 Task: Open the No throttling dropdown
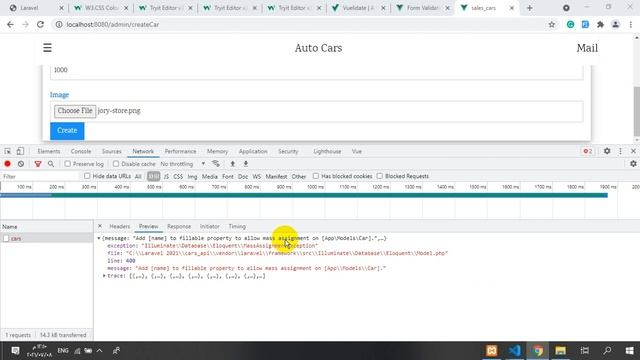(x=183, y=164)
